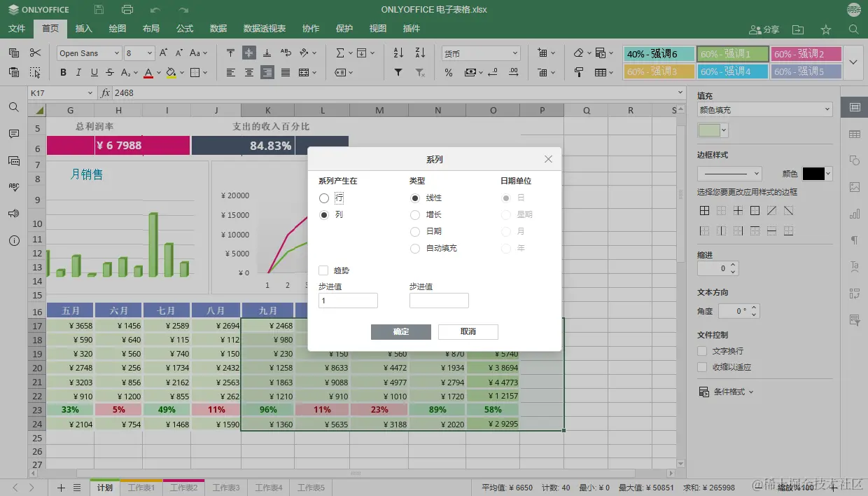Click the Undo arrow
The width and height of the screenshot is (868, 496).
pos(155,10)
